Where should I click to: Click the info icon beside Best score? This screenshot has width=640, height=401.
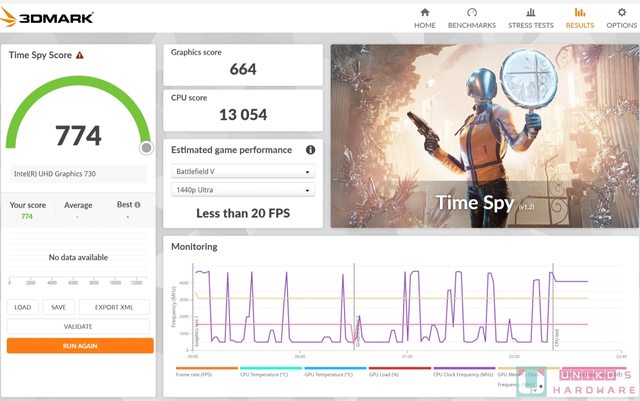[x=137, y=204]
